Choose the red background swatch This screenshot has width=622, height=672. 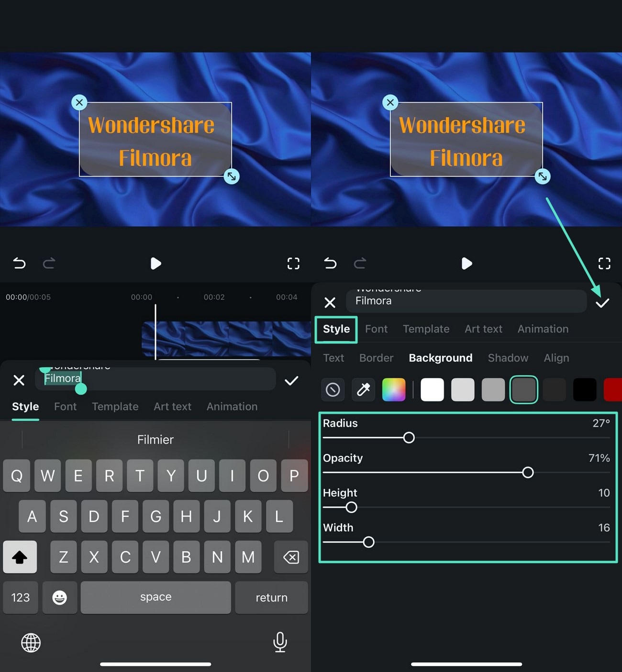[613, 389]
